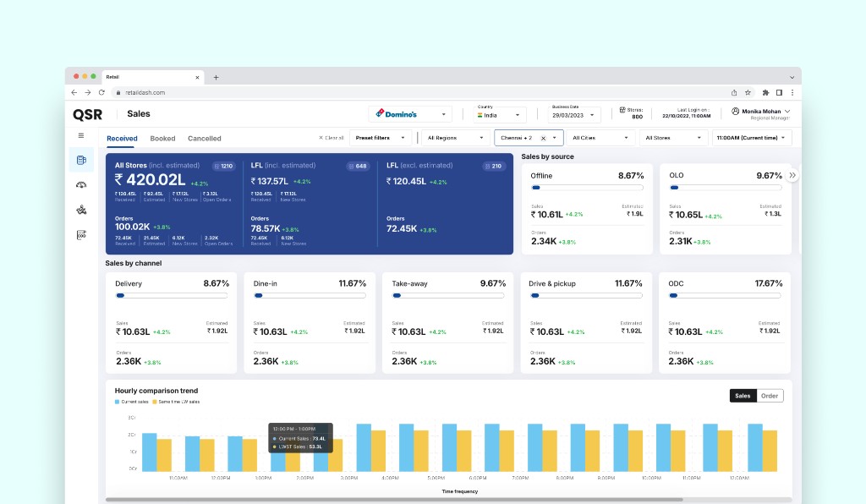
Task: Select the Sales sidebar icon
Action: click(81, 161)
